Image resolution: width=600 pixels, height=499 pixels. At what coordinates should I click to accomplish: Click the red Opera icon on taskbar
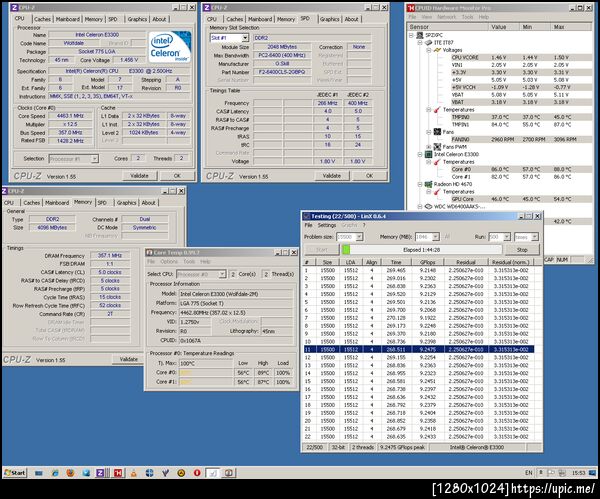tap(197, 473)
